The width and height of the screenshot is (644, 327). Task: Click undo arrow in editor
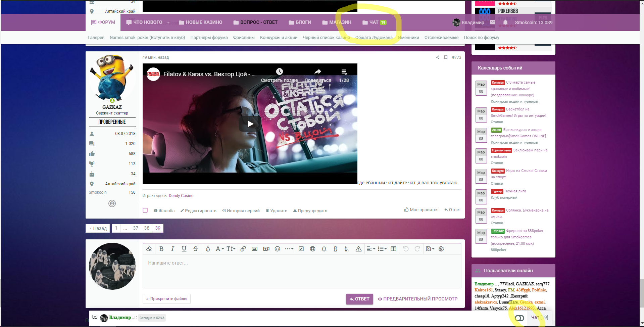click(406, 249)
